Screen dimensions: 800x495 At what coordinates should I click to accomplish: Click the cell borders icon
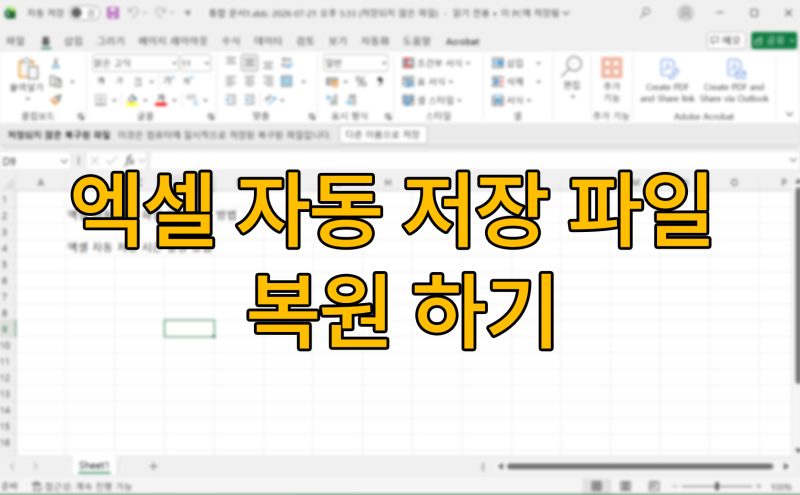[101, 100]
